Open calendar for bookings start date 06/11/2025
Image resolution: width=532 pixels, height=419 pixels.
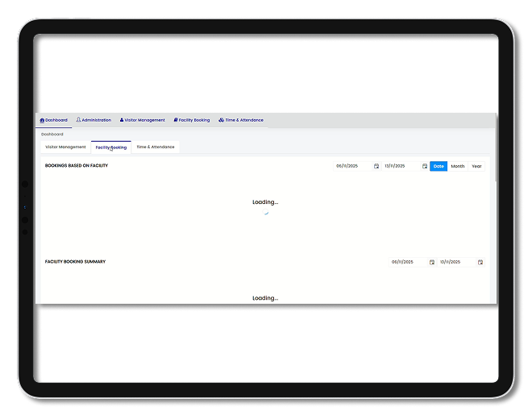coord(376,166)
